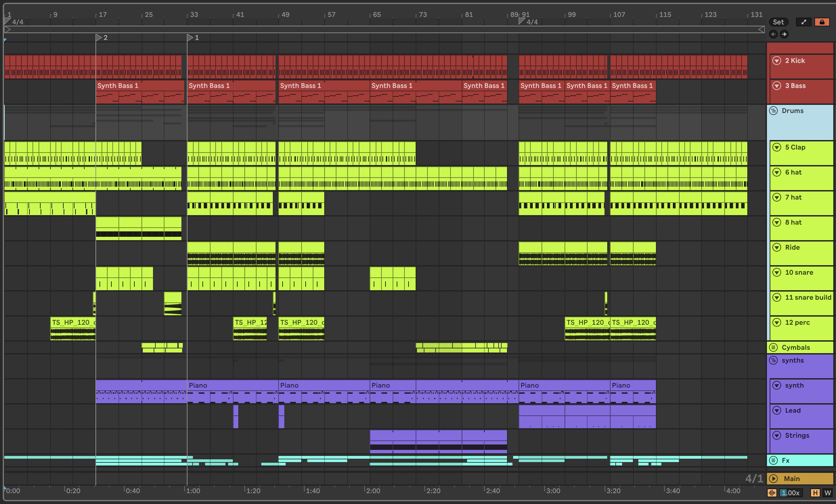Image resolution: width=836 pixels, height=504 pixels.
Task: Fold the 12 perc track
Action: 777,322
